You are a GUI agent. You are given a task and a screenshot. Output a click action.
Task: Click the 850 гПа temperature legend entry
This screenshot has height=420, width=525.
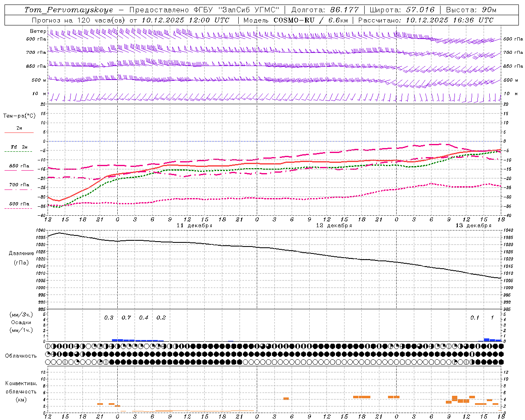coord(19,166)
